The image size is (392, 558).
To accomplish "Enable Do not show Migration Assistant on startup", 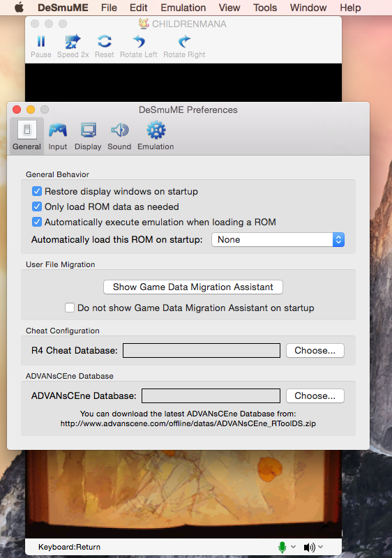I will pyautogui.click(x=70, y=308).
